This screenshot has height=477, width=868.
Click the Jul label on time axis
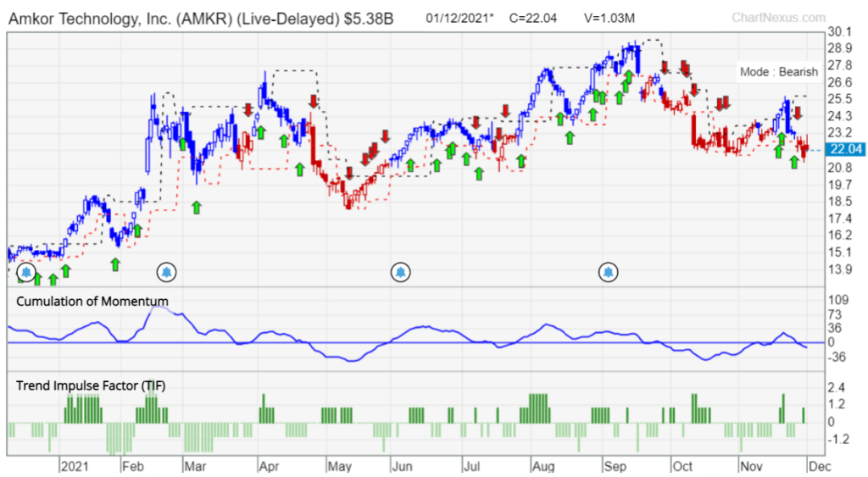pos(471,466)
